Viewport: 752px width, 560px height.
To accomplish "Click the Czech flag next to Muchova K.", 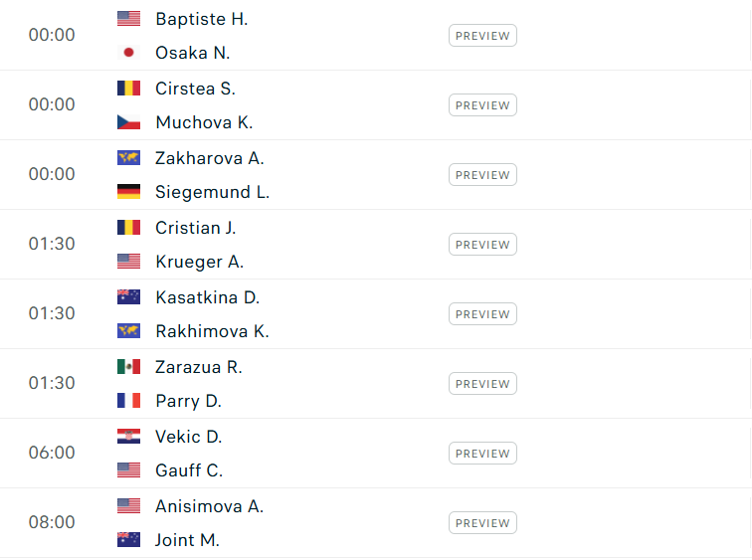I will tap(128, 122).
